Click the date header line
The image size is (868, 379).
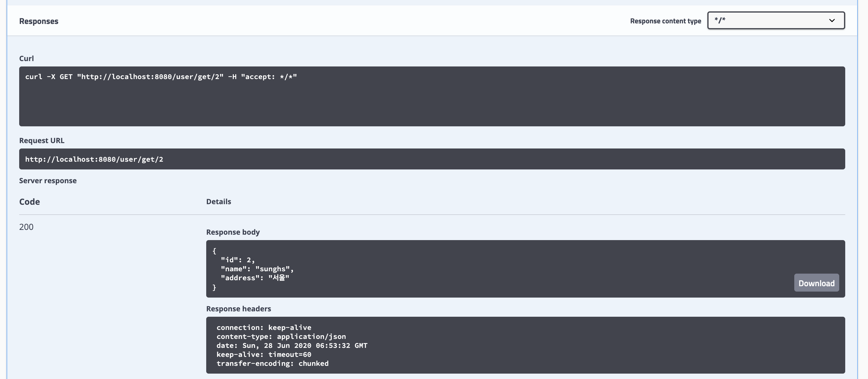point(292,346)
